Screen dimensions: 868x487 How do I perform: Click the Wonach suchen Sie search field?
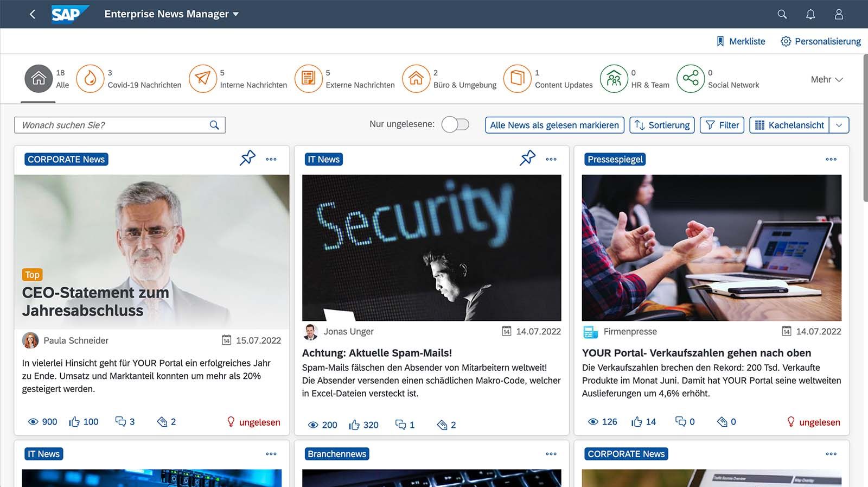click(x=111, y=125)
